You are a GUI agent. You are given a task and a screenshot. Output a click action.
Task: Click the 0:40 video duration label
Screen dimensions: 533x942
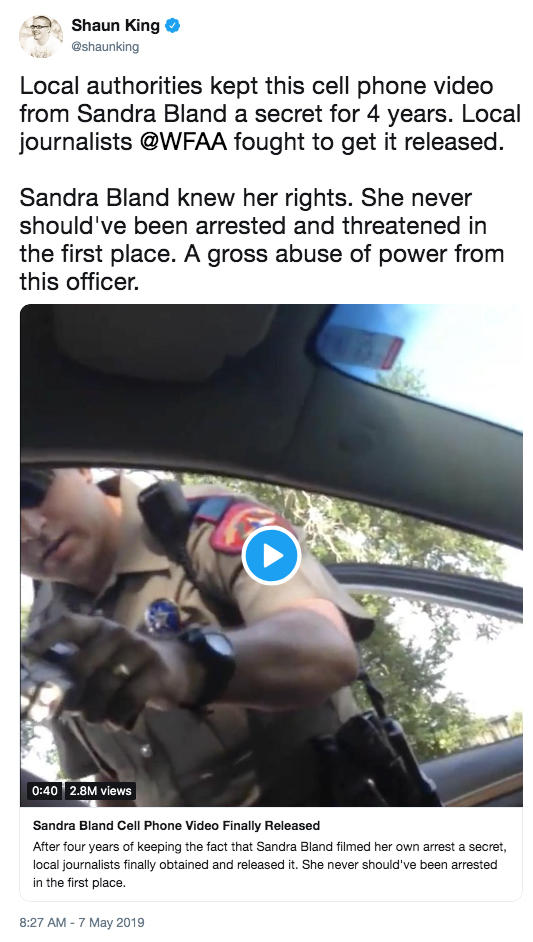[44, 791]
